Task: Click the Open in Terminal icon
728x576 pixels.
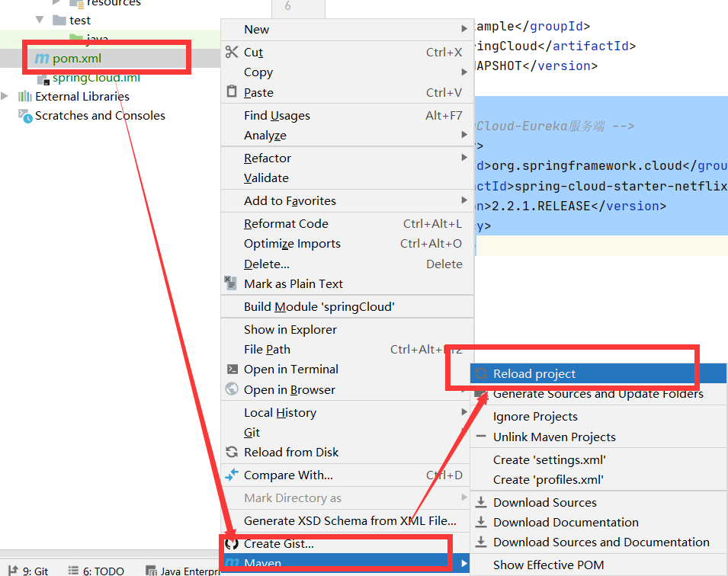Action: click(233, 369)
